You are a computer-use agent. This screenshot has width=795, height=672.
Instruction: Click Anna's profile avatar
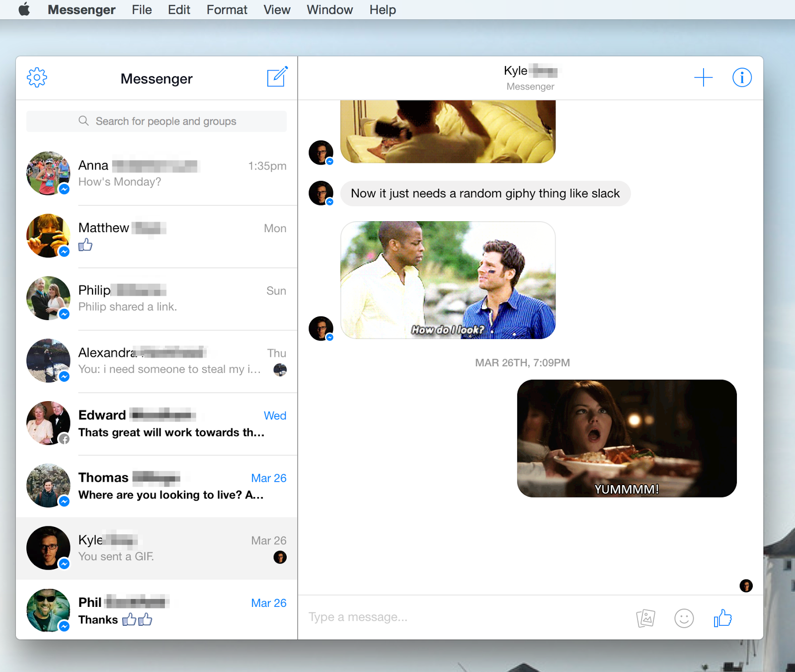click(48, 173)
